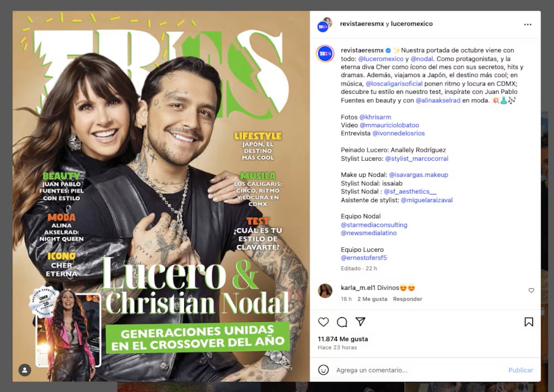Open comments via speech bubble icon
554x392 pixels.
click(x=342, y=322)
